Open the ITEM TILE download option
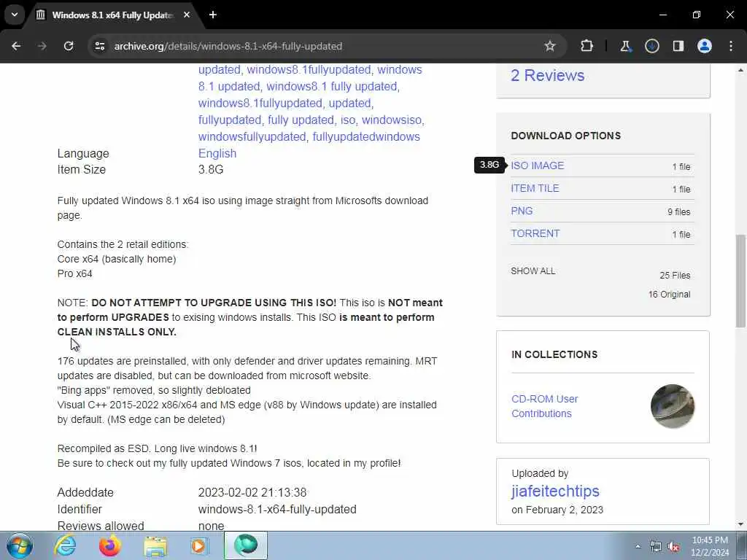747x560 pixels. [535, 189]
